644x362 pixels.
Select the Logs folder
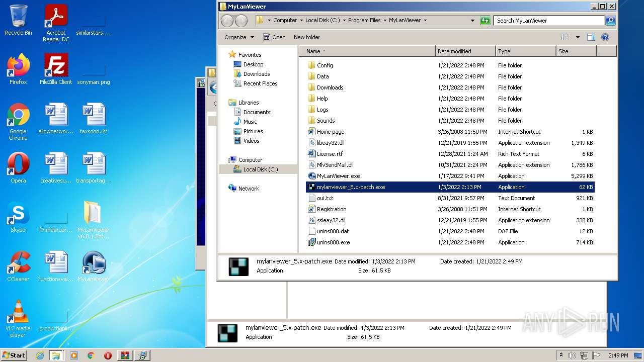pos(318,110)
